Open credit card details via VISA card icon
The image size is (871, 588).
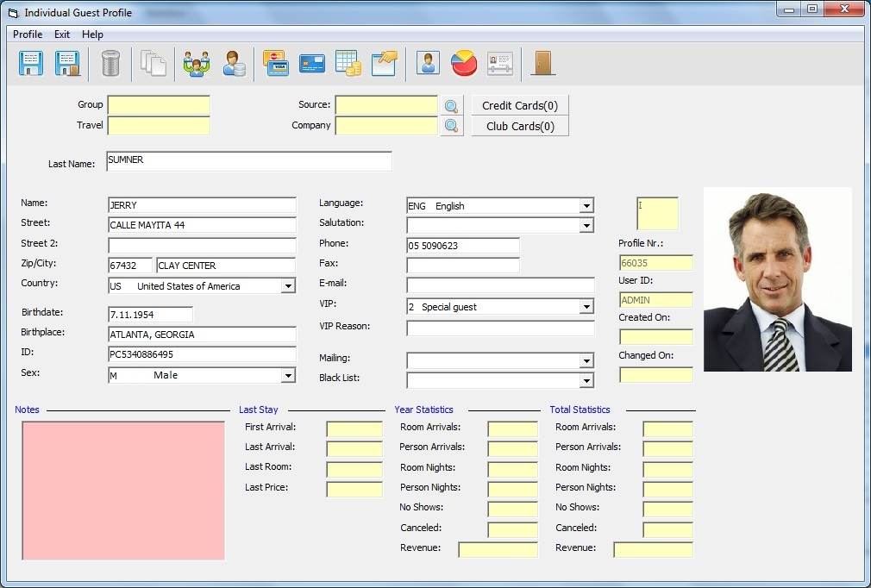[x=276, y=63]
